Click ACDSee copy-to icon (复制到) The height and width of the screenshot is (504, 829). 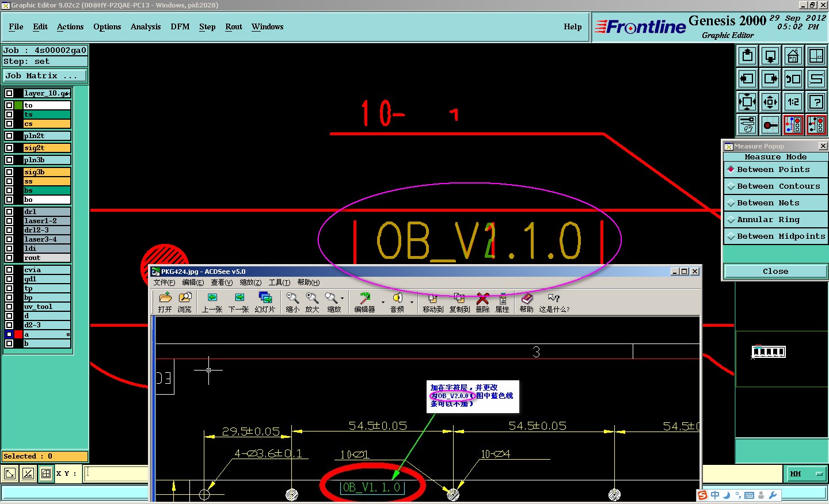pos(459,302)
